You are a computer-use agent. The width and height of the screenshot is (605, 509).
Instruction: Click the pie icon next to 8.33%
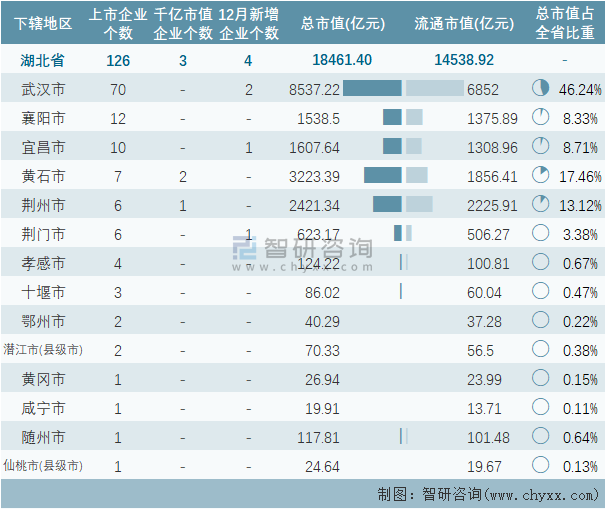point(541,118)
